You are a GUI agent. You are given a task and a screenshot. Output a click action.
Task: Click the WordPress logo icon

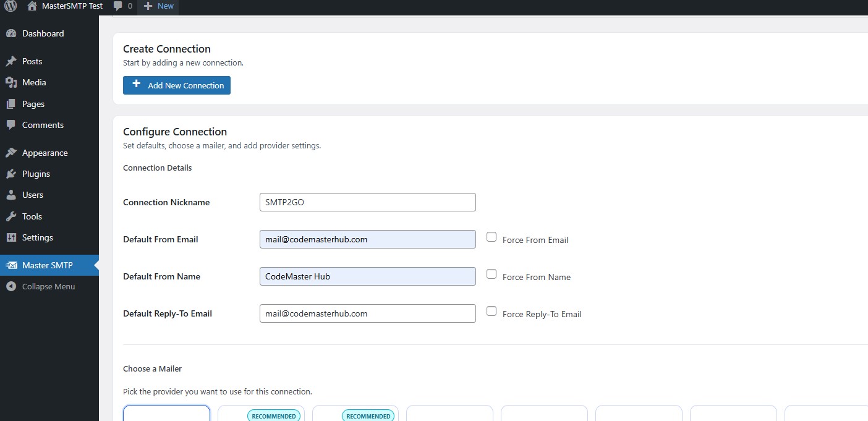tap(10, 6)
